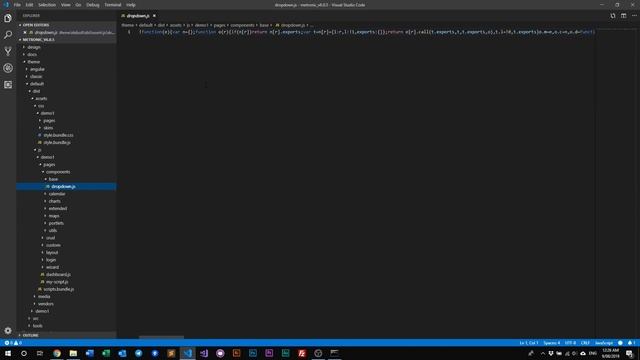Expand the docs folder

[x=32, y=54]
